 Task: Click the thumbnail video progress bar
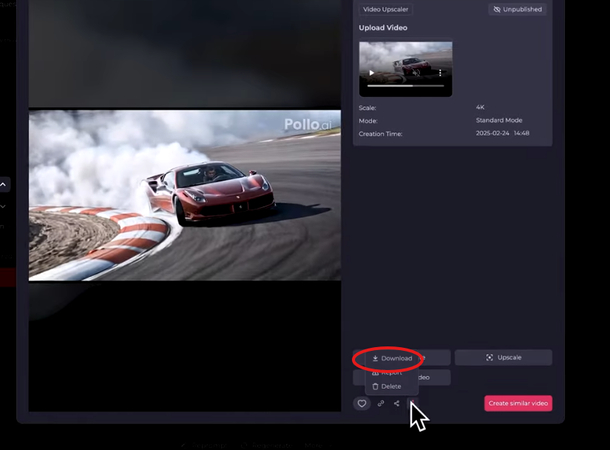pyautogui.click(x=405, y=86)
